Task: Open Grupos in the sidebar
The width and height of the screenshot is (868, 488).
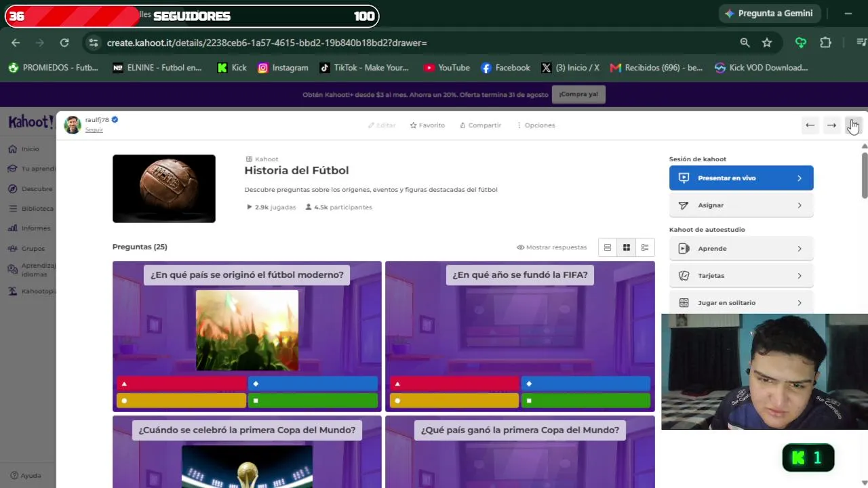Action: click(x=26, y=249)
